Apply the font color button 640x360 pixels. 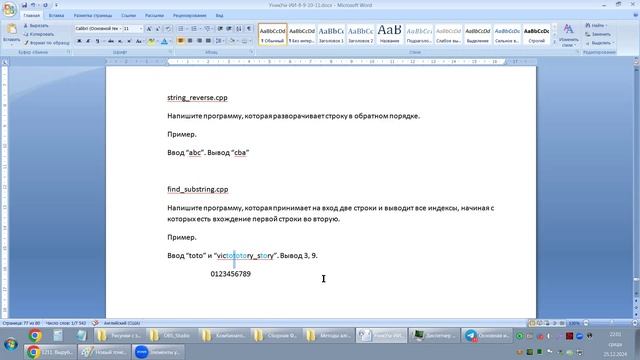[164, 41]
